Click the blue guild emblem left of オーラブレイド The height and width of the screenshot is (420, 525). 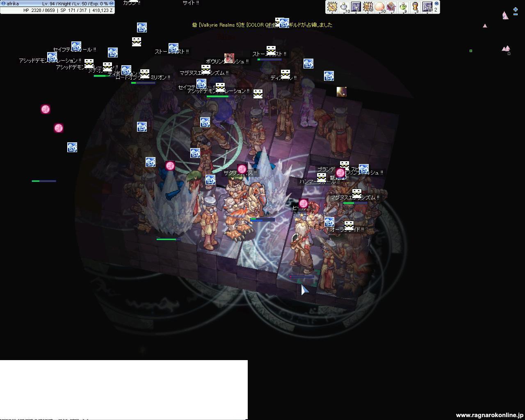pos(329,222)
